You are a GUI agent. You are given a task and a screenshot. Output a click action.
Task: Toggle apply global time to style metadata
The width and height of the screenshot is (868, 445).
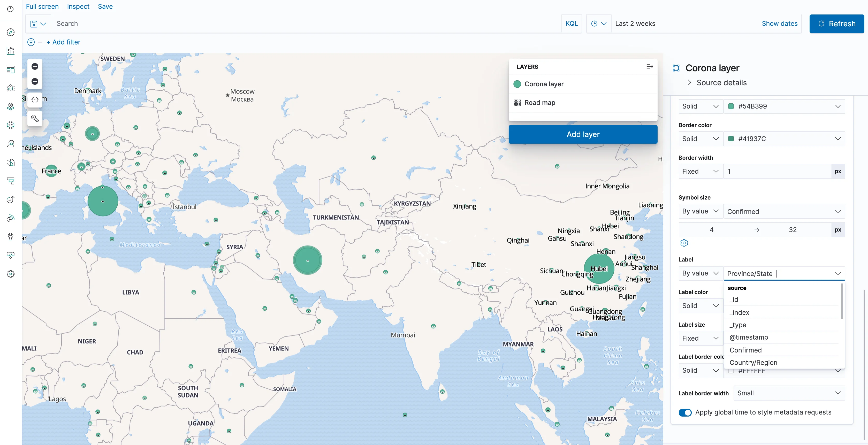(685, 412)
